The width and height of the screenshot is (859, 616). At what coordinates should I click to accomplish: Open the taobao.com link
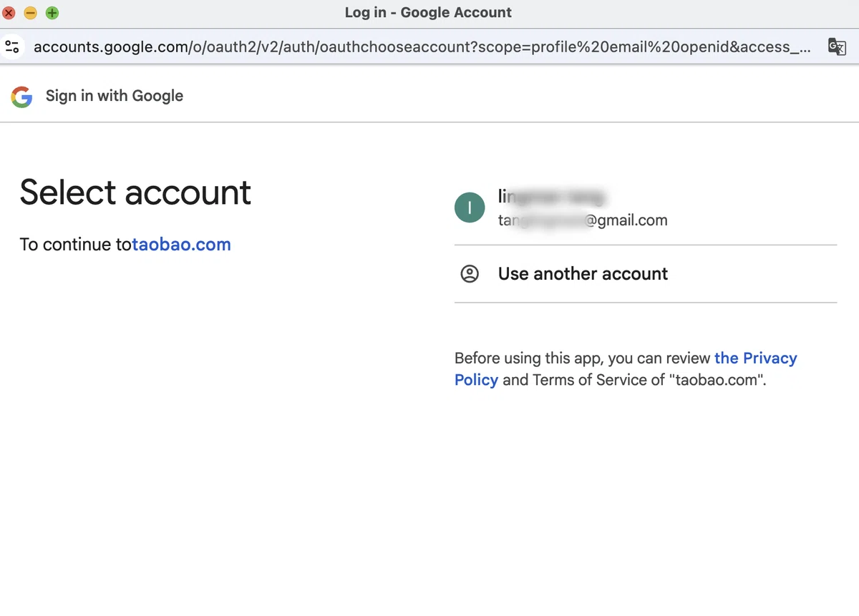181,245
